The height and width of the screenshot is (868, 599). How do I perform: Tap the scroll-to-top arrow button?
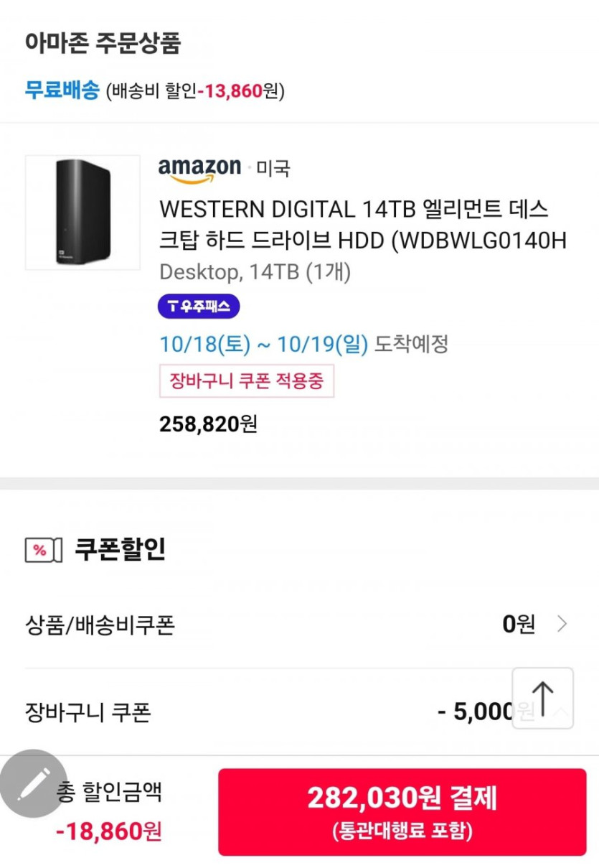pos(542,698)
